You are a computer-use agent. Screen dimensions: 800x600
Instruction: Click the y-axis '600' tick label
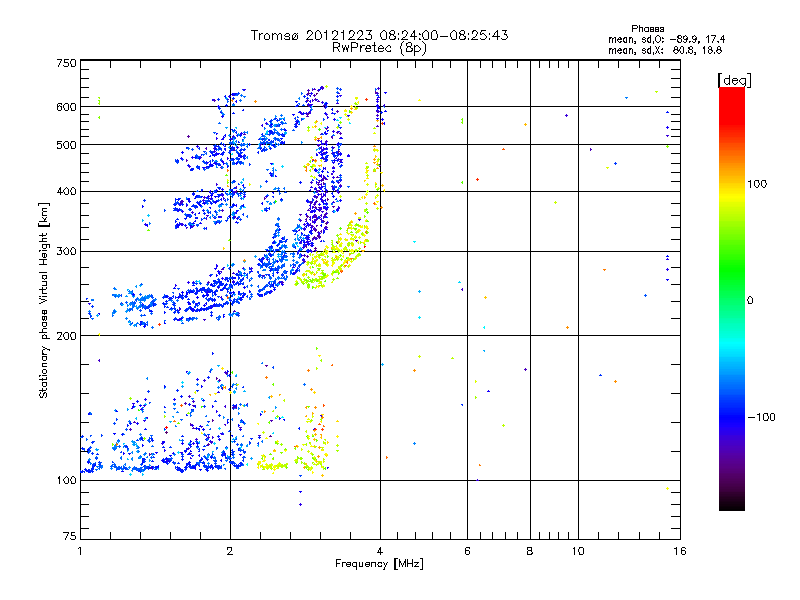[x=66, y=107]
